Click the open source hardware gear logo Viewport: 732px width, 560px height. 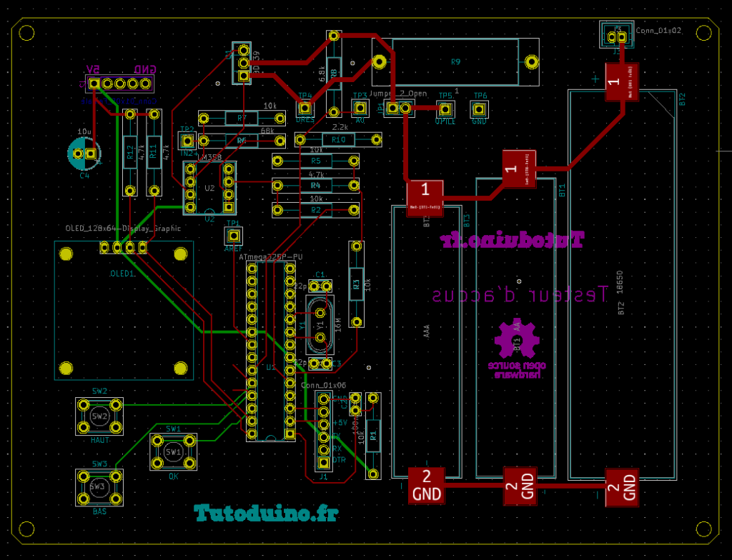coord(517,349)
